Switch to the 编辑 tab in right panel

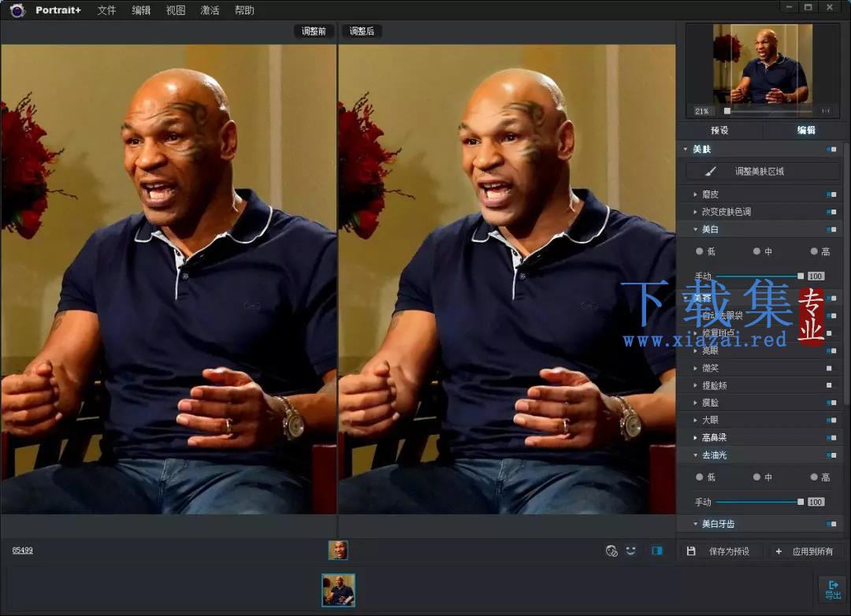pyautogui.click(x=806, y=130)
